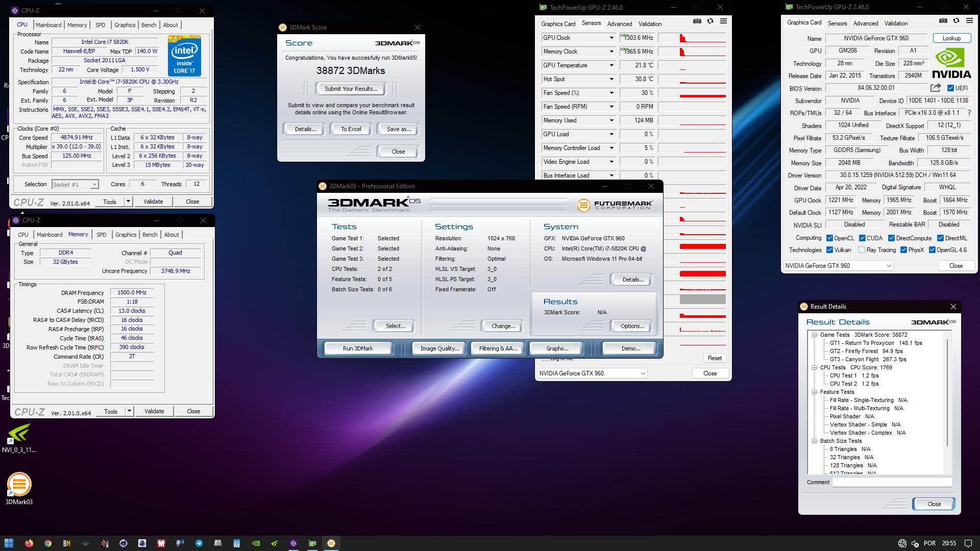Take screenshot via camera icon in GPU-Z Sensors window
Image resolution: width=980 pixels, height=551 pixels.
[697, 21]
